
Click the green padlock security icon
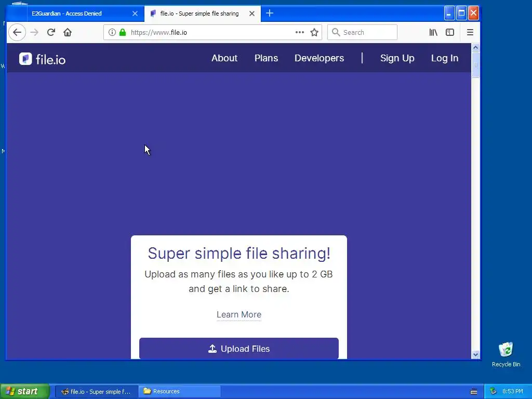point(123,32)
